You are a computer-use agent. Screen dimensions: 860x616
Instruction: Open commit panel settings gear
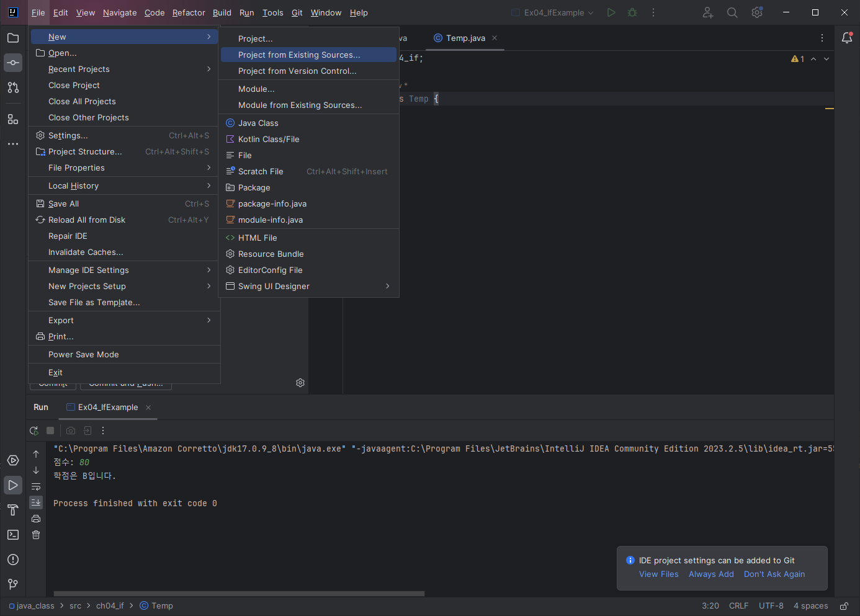coord(300,383)
